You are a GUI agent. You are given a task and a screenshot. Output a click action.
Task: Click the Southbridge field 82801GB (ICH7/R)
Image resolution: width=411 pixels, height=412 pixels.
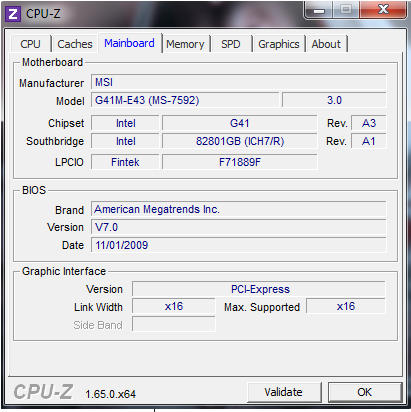[240, 141]
